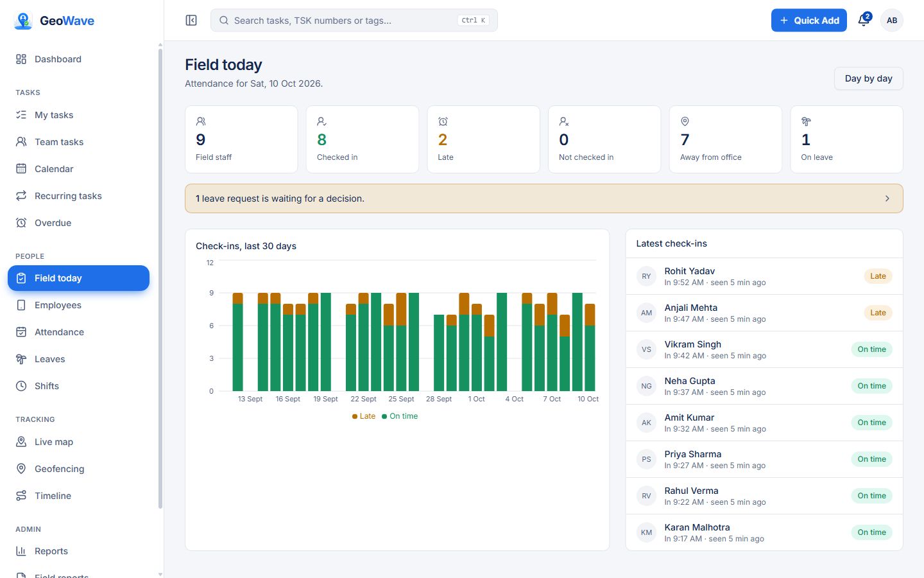Click the Shifts clock icon
This screenshot has width=924, height=578.
pos(21,386)
